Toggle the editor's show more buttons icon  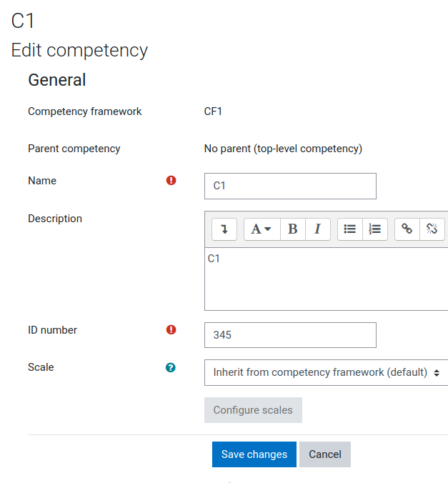224,229
